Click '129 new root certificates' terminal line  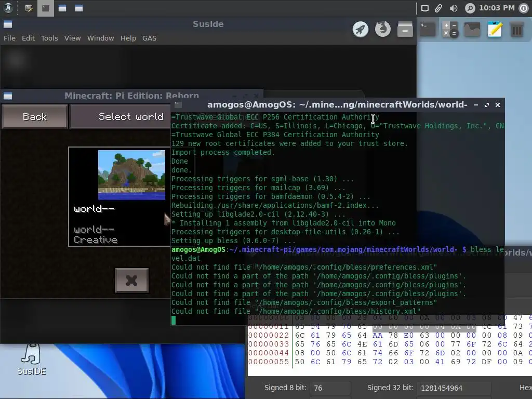click(x=289, y=143)
